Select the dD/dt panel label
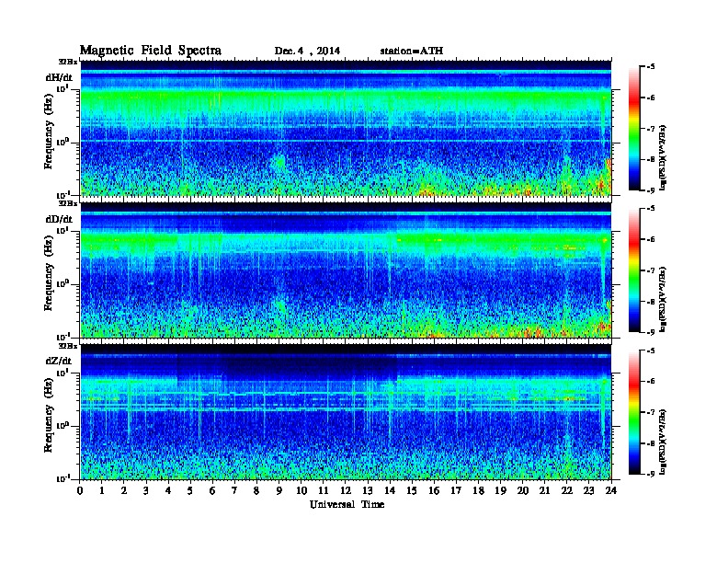 [x=59, y=219]
